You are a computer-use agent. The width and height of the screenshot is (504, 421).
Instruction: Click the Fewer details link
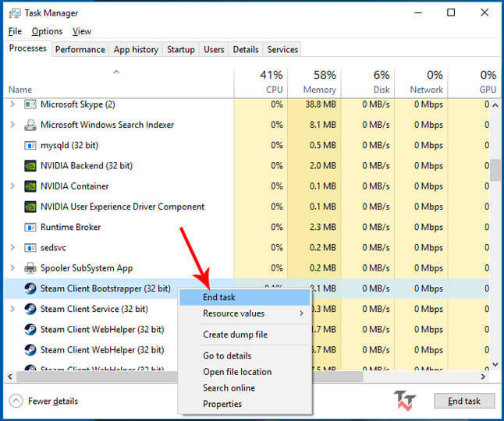pyautogui.click(x=53, y=401)
